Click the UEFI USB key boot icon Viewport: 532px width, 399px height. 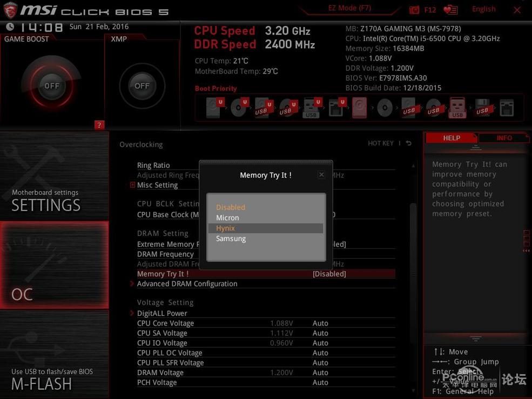click(312, 107)
